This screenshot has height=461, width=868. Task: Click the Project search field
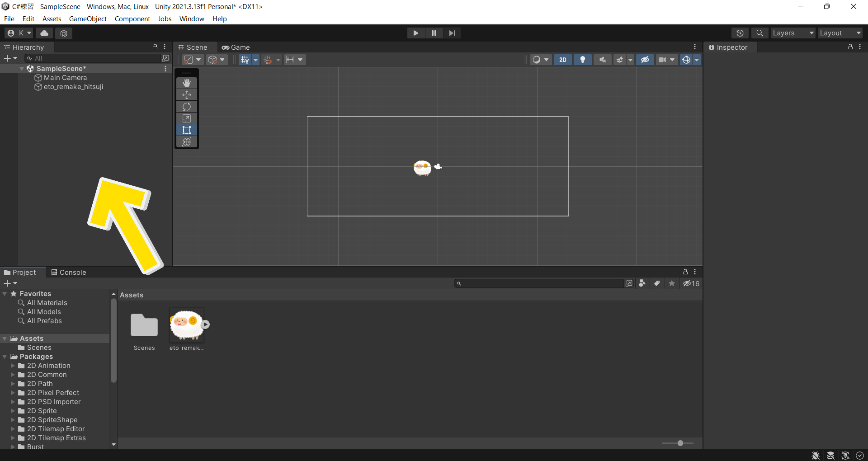(540, 283)
